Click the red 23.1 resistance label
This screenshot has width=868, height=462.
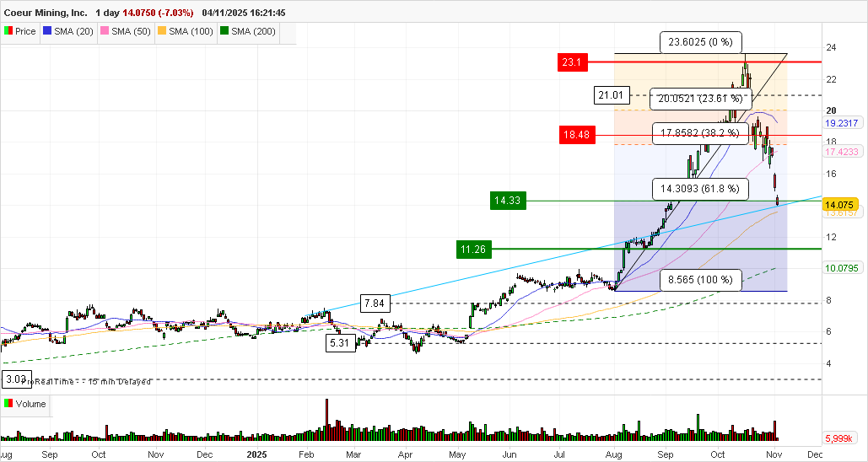pyautogui.click(x=572, y=62)
